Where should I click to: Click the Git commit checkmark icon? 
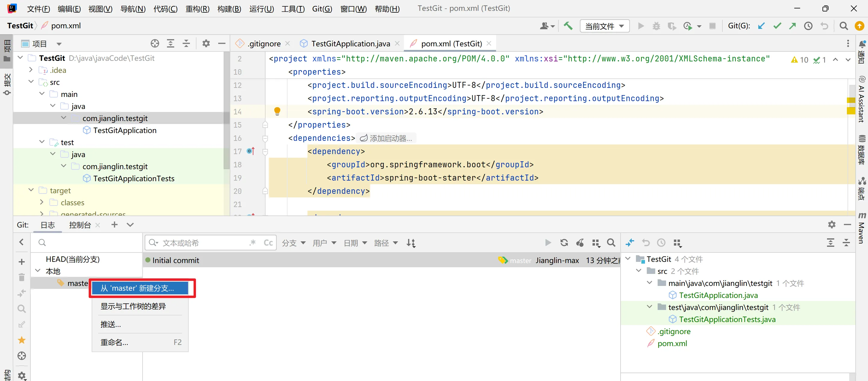pyautogui.click(x=777, y=26)
